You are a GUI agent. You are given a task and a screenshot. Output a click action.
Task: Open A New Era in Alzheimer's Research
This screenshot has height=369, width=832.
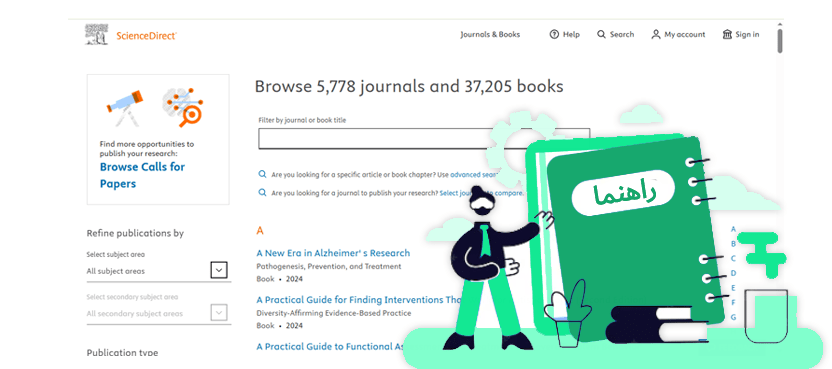coord(333,253)
